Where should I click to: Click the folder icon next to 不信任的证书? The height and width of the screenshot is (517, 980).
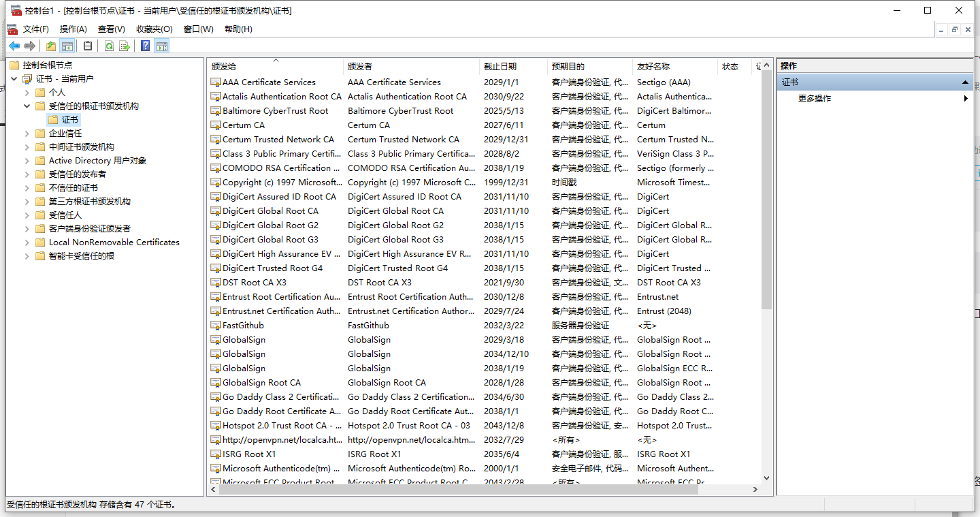tap(40, 187)
